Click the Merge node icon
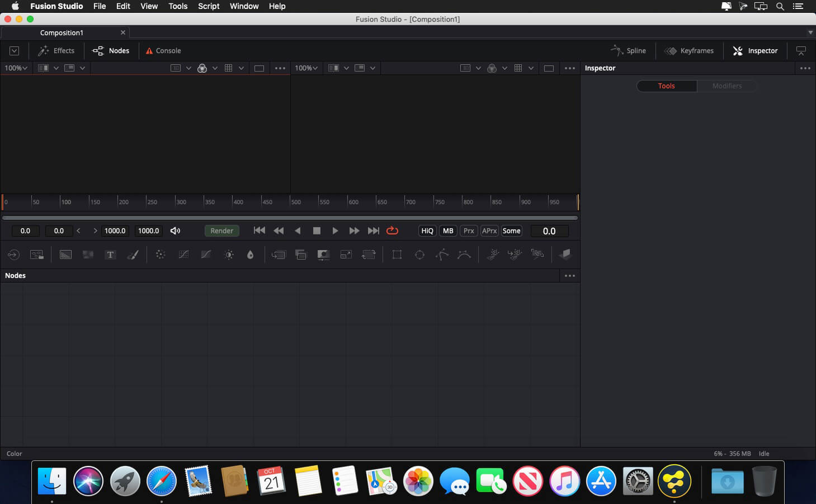This screenshot has width=816, height=504. click(301, 255)
